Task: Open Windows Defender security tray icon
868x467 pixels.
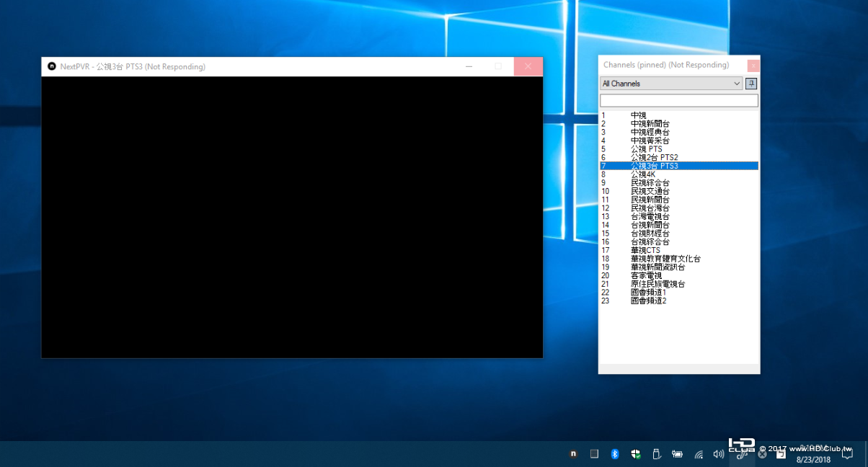Action: pyautogui.click(x=636, y=454)
